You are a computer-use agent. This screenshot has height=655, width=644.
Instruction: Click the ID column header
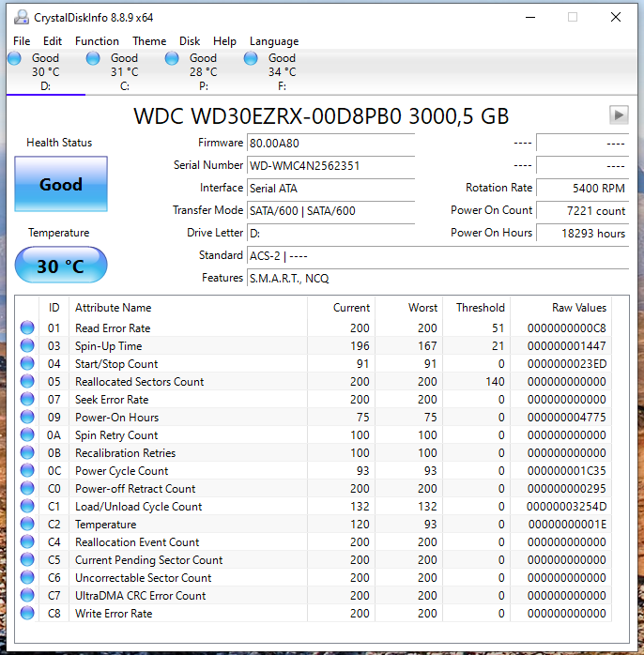point(54,308)
